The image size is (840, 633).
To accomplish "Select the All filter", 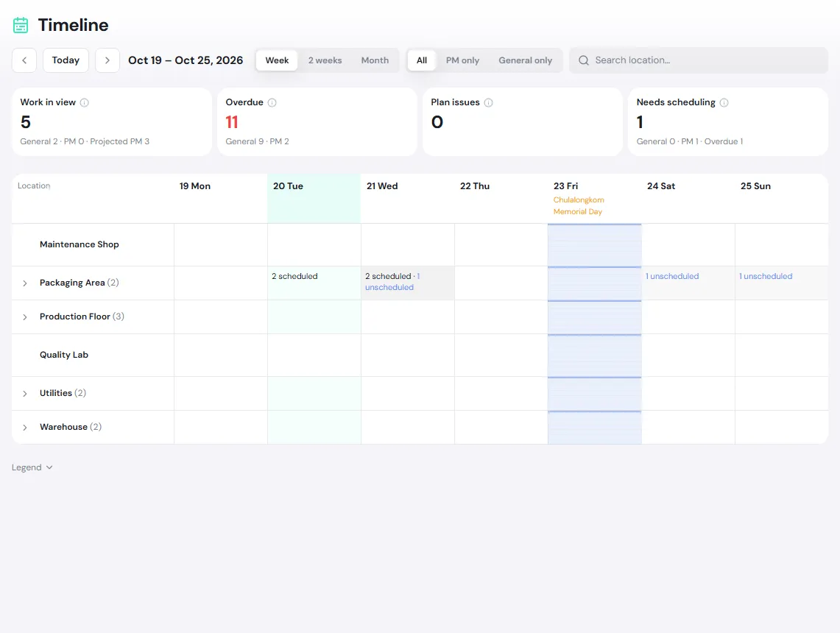I will pyautogui.click(x=422, y=60).
